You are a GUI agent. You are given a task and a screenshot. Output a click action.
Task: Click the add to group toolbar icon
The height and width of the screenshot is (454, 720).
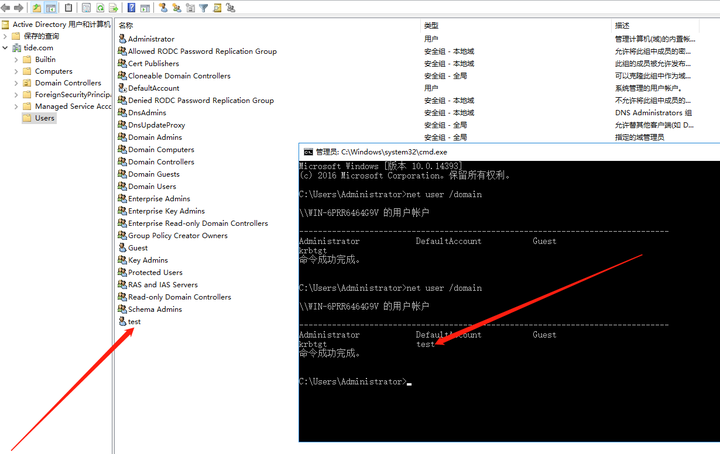click(231, 8)
